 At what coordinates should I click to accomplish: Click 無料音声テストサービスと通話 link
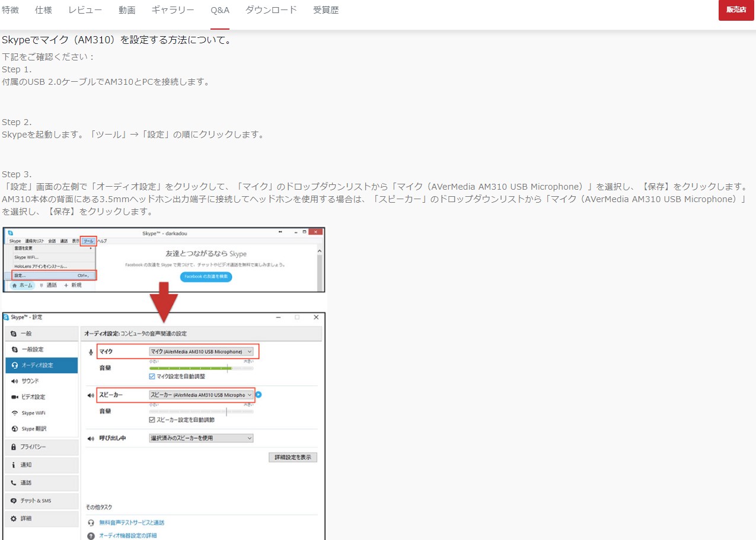(132, 523)
